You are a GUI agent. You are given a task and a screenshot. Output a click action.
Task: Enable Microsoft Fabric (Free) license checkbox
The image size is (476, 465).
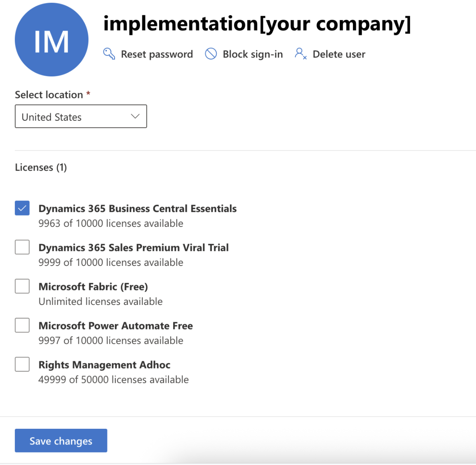click(x=22, y=286)
